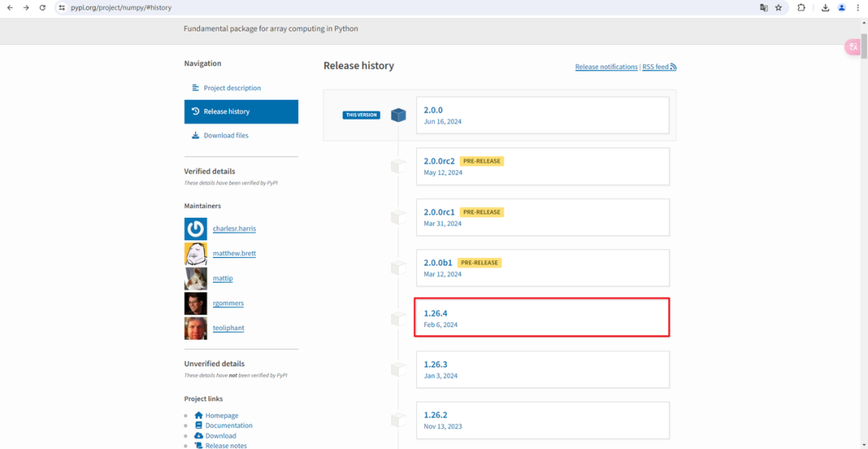Click PRE-RELEASE badge on 2.0.0b1

(x=479, y=263)
